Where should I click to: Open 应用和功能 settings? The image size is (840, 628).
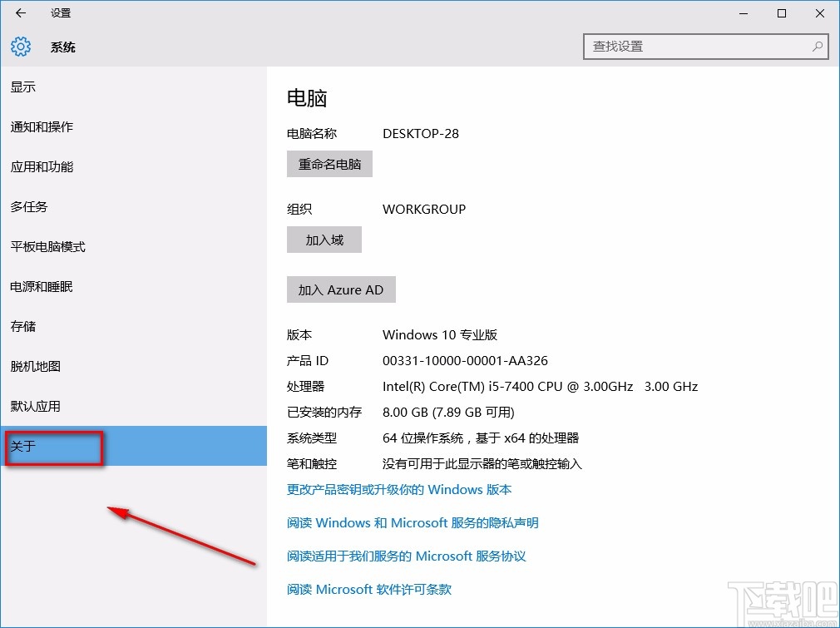pyautogui.click(x=42, y=166)
